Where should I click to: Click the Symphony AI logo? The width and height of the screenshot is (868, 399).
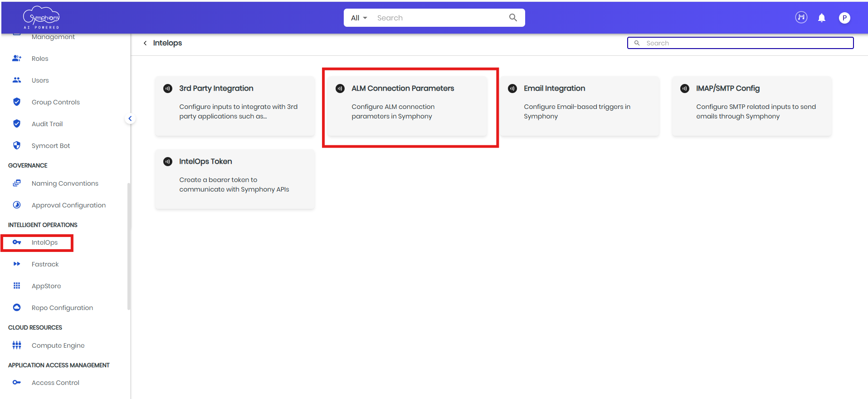[41, 18]
